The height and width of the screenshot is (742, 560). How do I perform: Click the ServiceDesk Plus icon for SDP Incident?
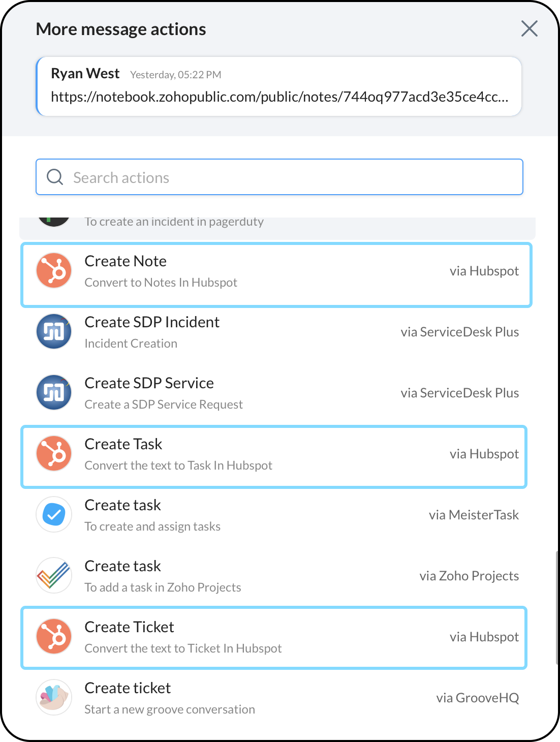[54, 331]
